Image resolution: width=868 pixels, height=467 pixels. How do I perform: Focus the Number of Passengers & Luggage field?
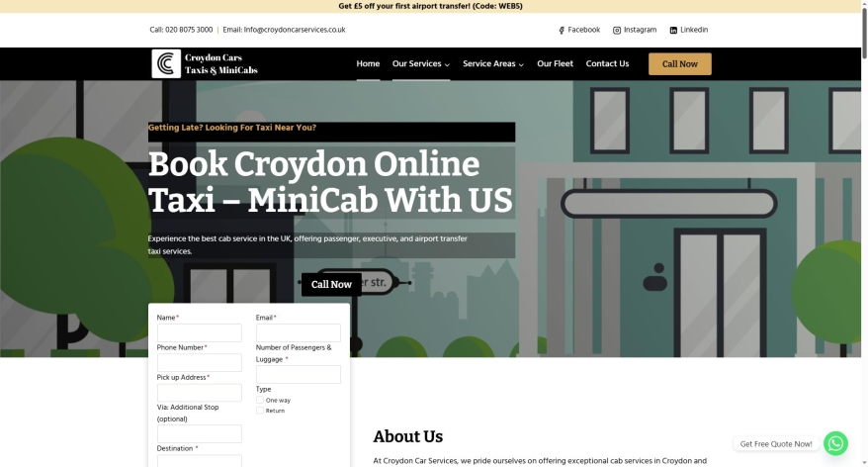299,374
